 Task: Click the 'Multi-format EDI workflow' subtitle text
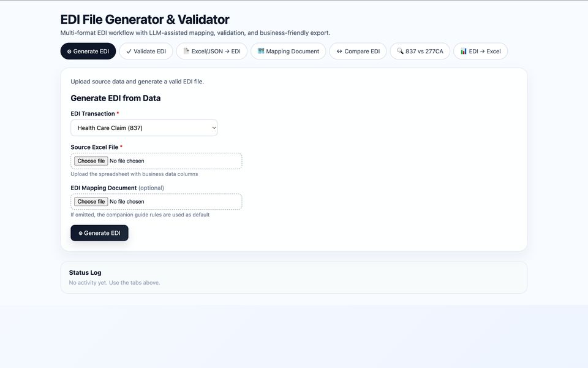coord(195,33)
